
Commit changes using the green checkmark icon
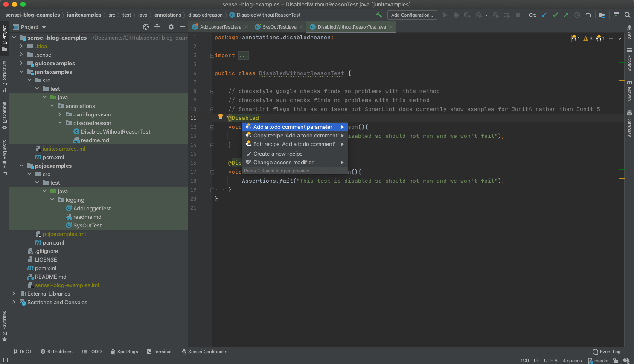555,15
